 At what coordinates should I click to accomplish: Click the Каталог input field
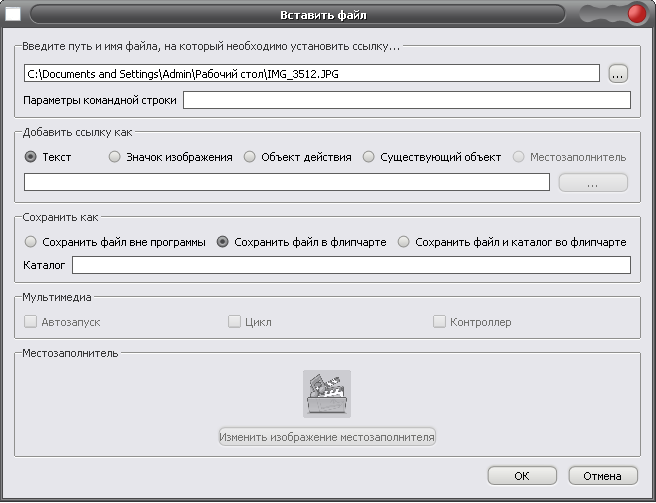point(351,265)
